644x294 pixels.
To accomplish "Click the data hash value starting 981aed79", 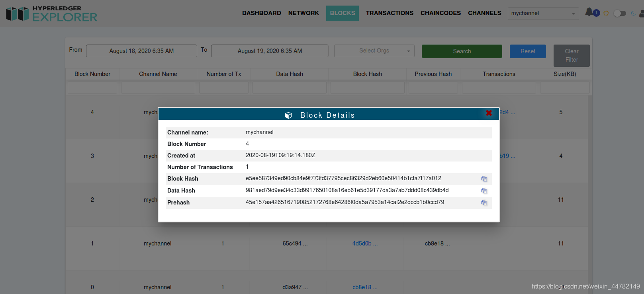I will (x=347, y=190).
